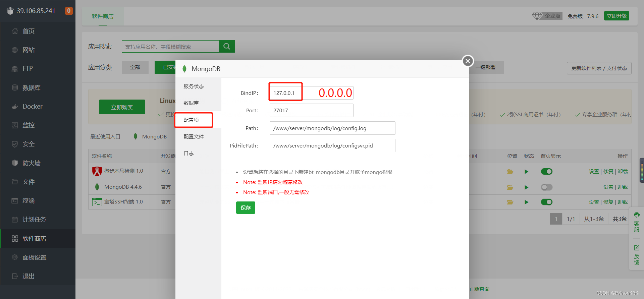Click the BindIP input field

312,93
